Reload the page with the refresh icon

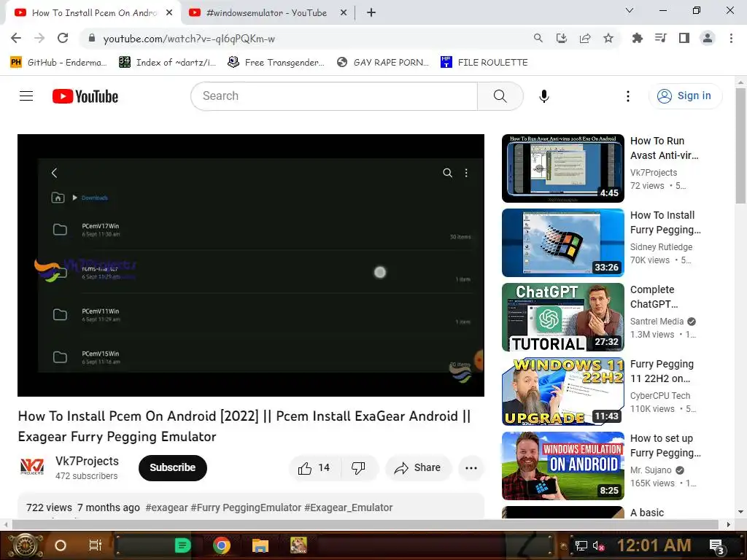(x=63, y=38)
